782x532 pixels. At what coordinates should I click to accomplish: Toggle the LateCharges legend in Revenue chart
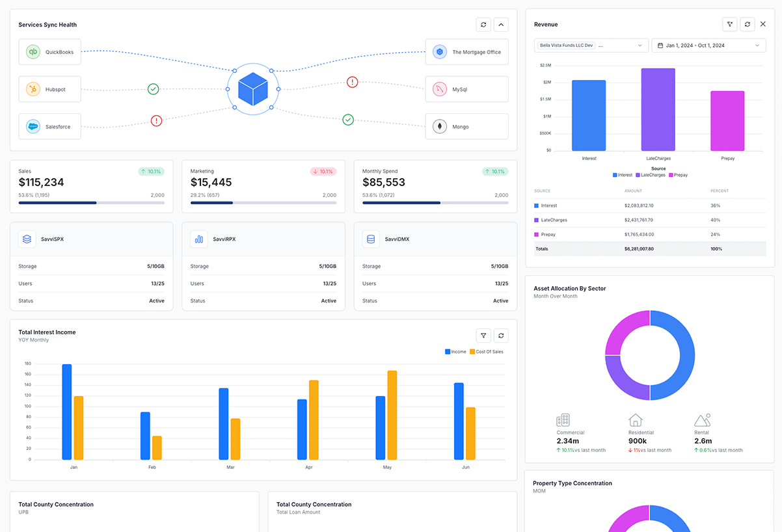(x=651, y=175)
